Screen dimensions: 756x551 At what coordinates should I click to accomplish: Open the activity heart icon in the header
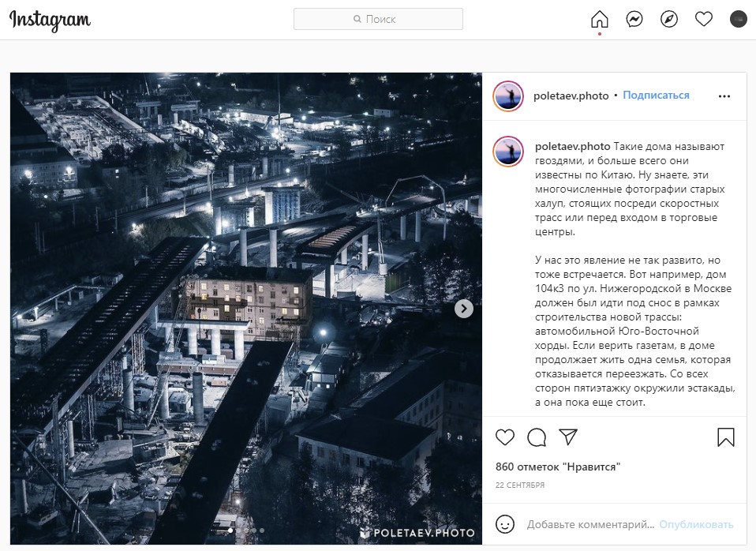(x=703, y=19)
